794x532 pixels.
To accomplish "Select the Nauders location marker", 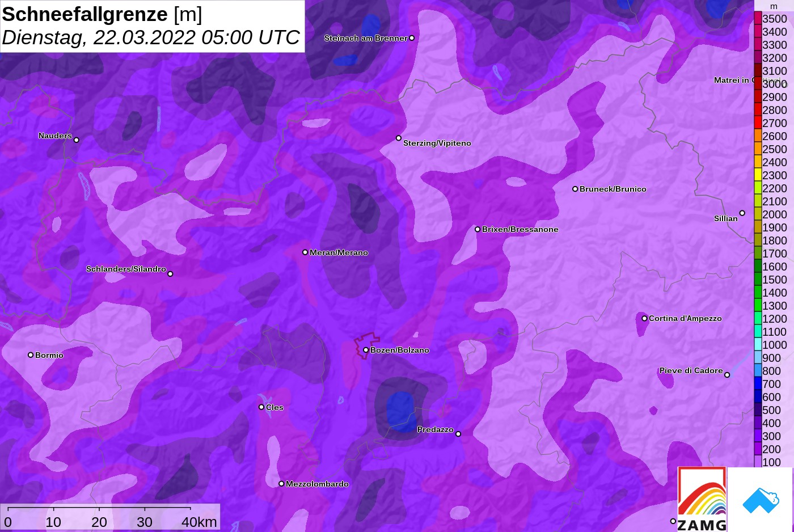I will pyautogui.click(x=77, y=140).
